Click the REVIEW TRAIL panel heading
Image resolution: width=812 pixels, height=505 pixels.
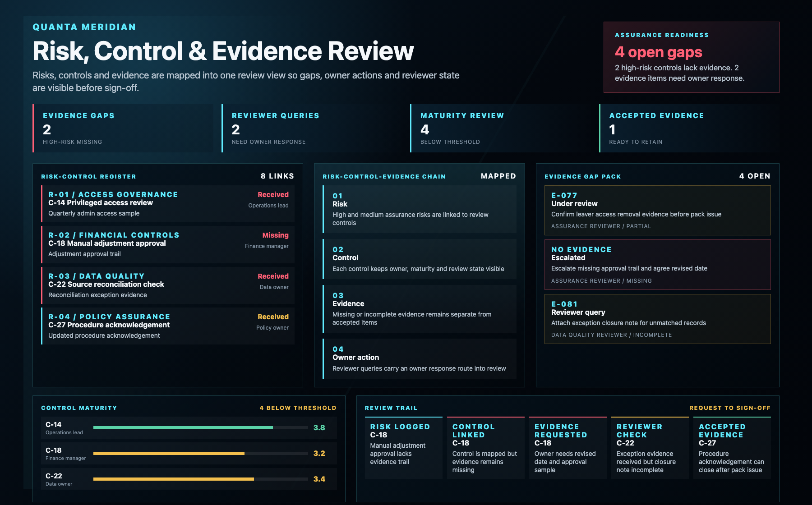click(391, 408)
